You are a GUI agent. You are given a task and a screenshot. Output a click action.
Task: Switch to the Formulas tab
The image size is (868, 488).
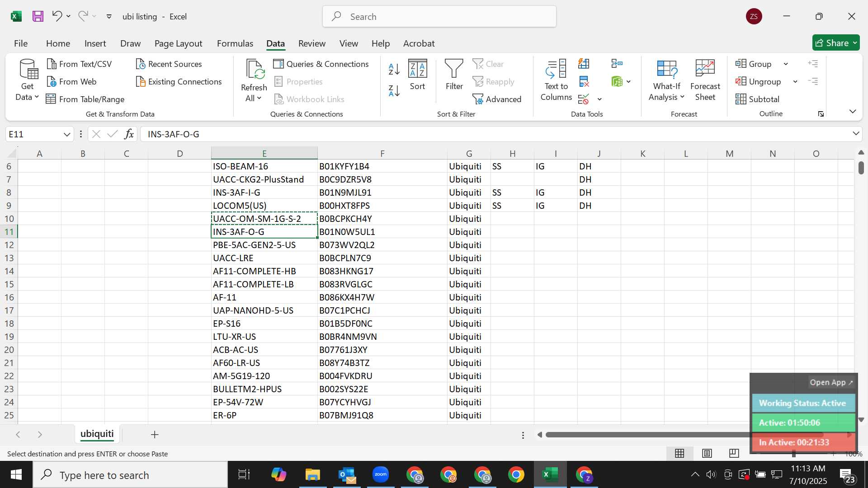pos(235,43)
